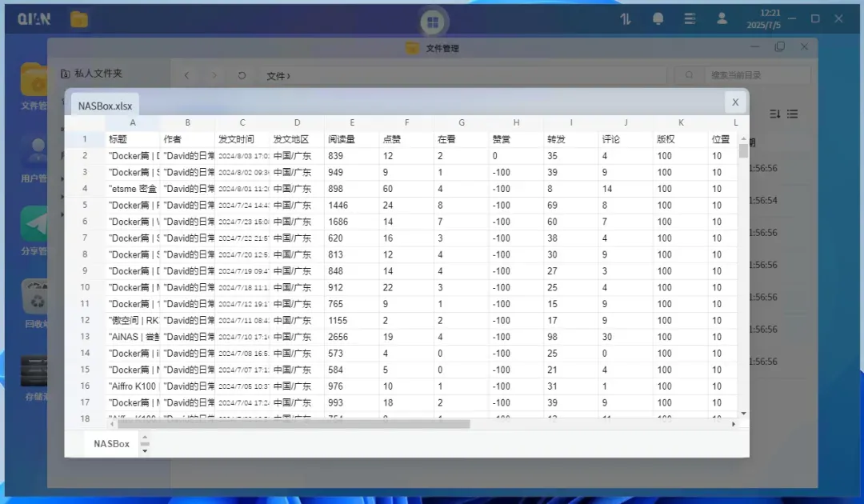Click the likes value 60 cell
The width and height of the screenshot is (864, 504).
[406, 188]
